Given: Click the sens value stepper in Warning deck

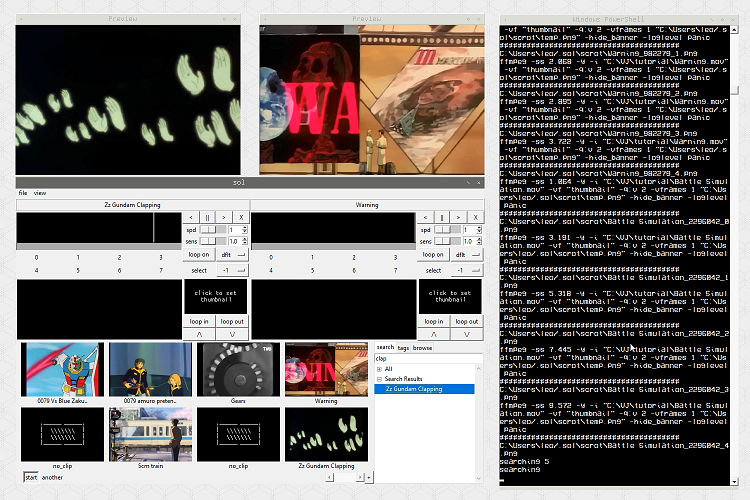Looking at the screenshot, I should pyautogui.click(x=479, y=241).
